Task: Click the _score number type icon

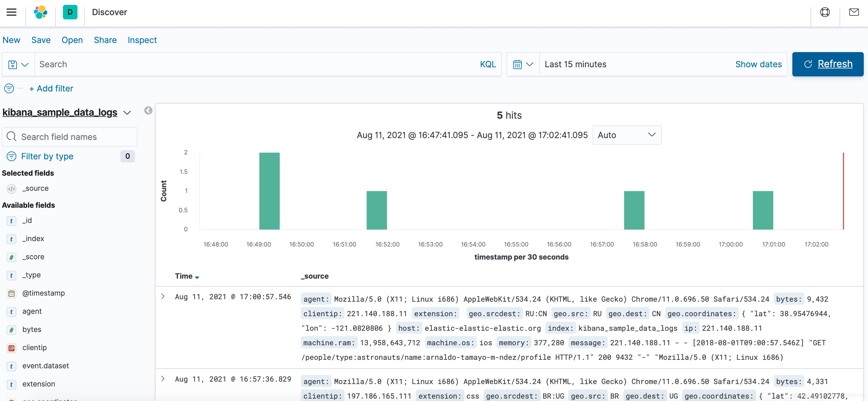Action: pyautogui.click(x=12, y=257)
